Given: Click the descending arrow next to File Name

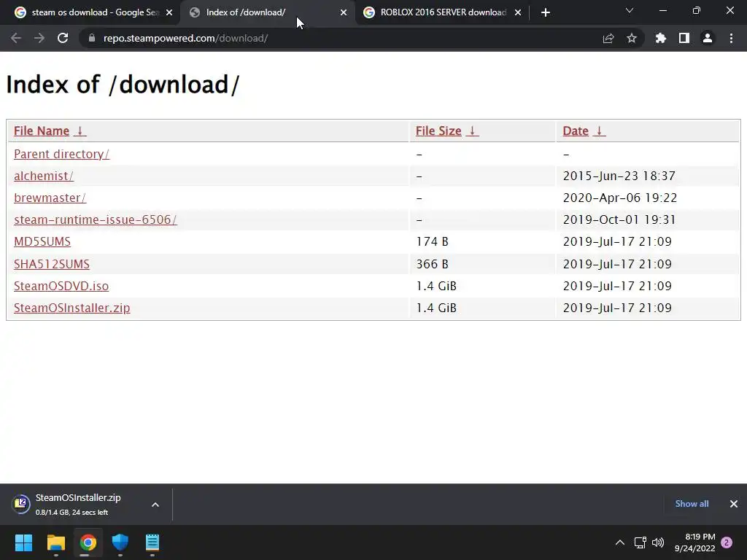Looking at the screenshot, I should 80,131.
